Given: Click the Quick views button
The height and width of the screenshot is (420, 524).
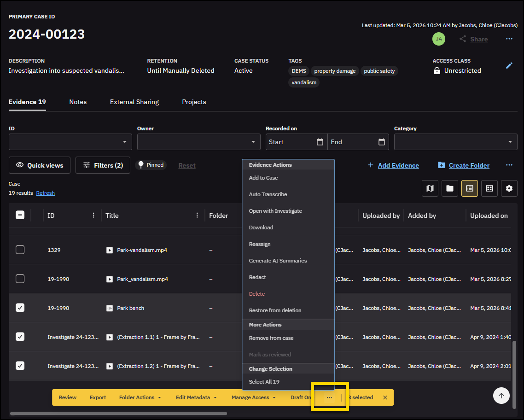Looking at the screenshot, I should pyautogui.click(x=40, y=165).
